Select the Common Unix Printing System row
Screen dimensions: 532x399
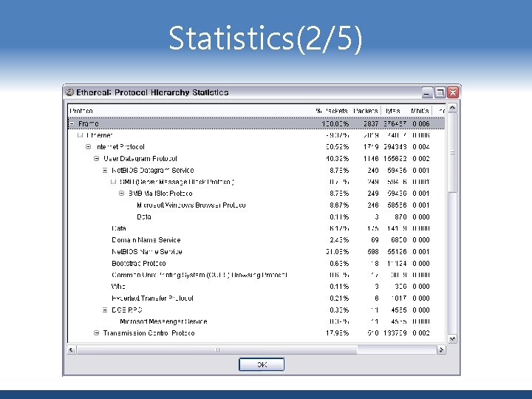(256, 275)
